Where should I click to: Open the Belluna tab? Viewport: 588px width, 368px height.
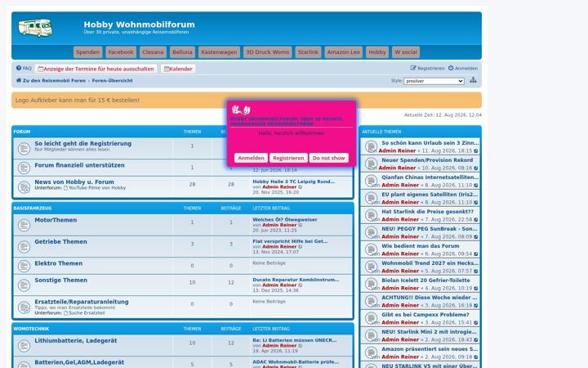tap(182, 52)
